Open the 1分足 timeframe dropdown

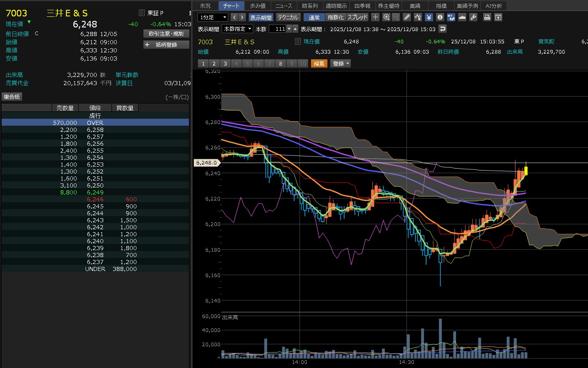[x=213, y=17]
